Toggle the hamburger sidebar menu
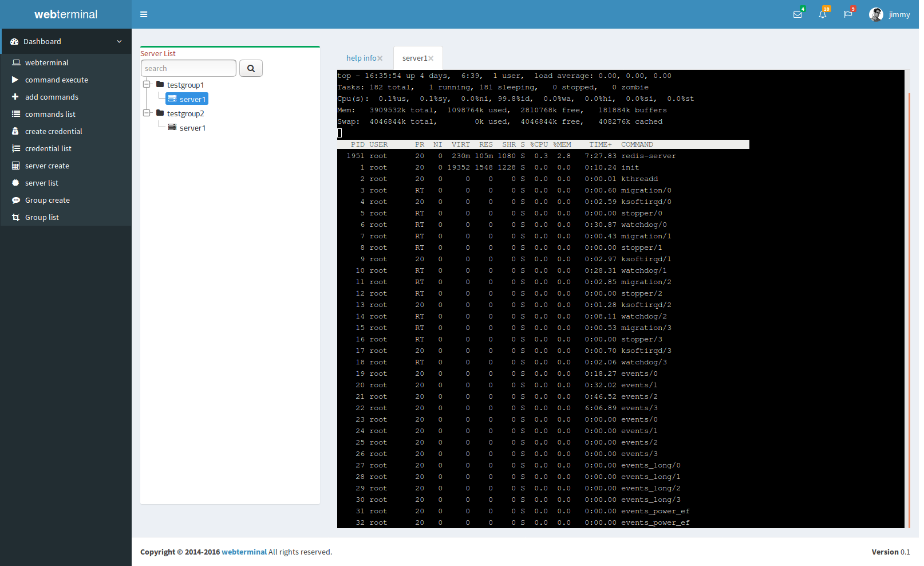924x566 pixels. (144, 14)
